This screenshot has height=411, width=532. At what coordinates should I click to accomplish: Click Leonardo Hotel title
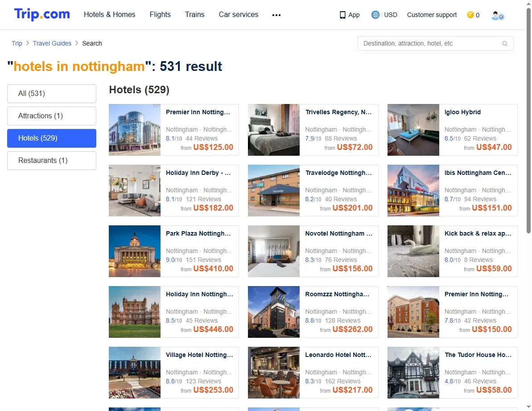pyautogui.click(x=338, y=355)
